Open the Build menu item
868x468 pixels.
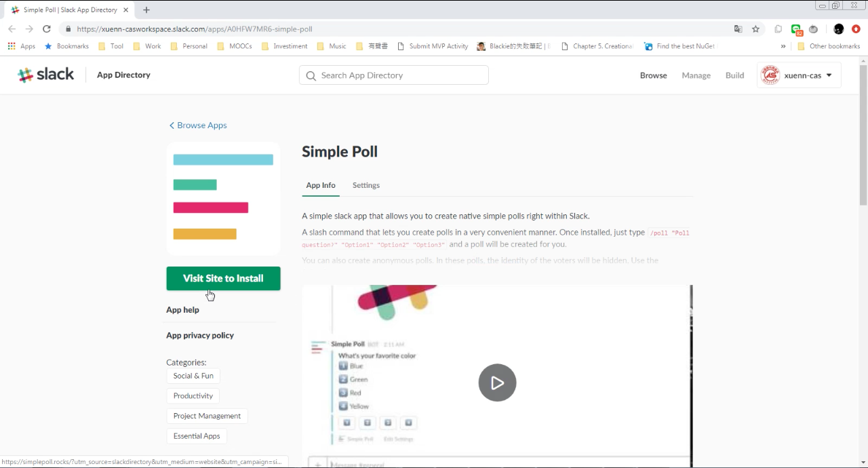(x=735, y=75)
